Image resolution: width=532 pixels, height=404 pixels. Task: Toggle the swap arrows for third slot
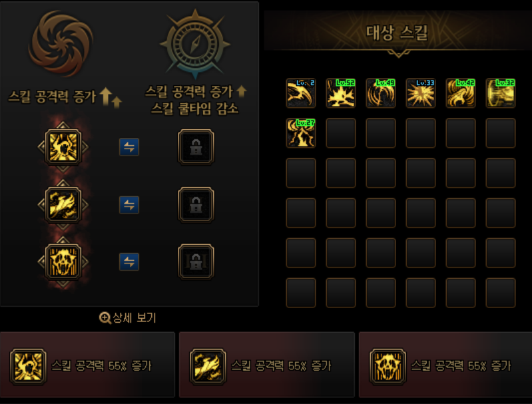click(x=129, y=262)
